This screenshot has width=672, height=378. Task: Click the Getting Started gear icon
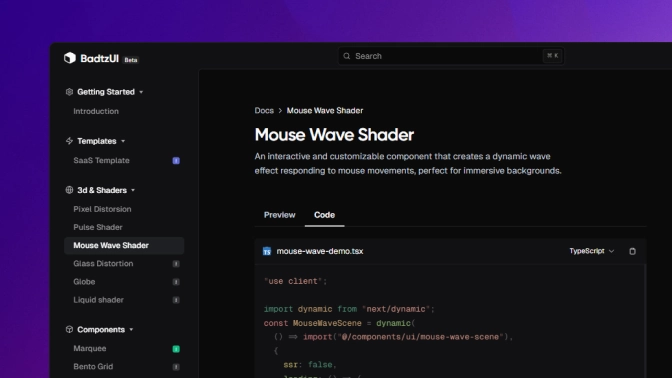coord(69,92)
